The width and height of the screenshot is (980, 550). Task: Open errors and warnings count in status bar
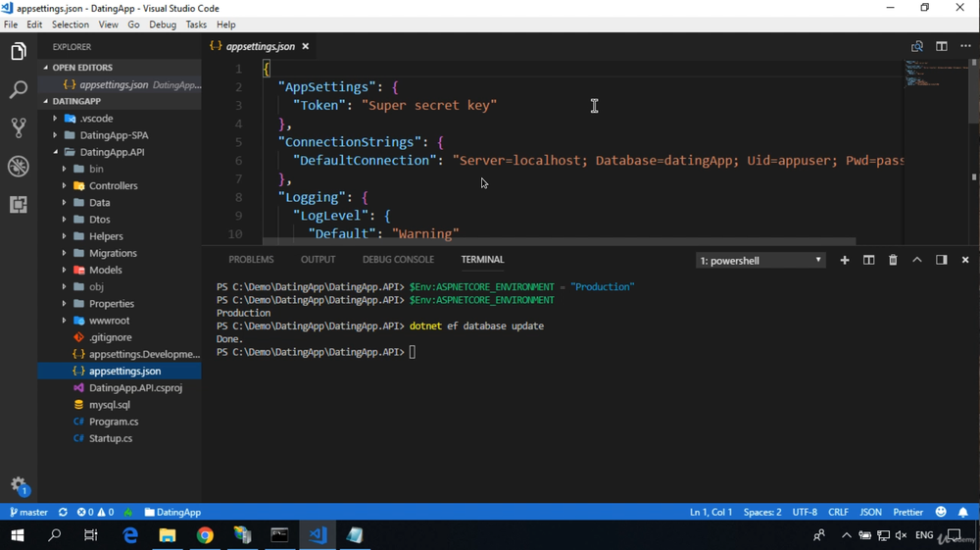click(95, 512)
